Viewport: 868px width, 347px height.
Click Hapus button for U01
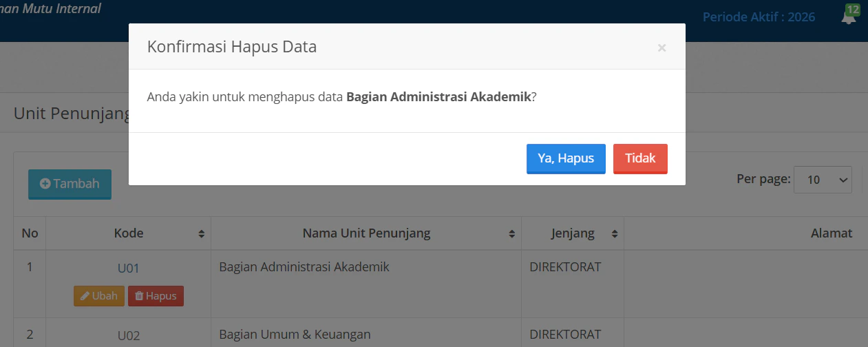pos(156,296)
